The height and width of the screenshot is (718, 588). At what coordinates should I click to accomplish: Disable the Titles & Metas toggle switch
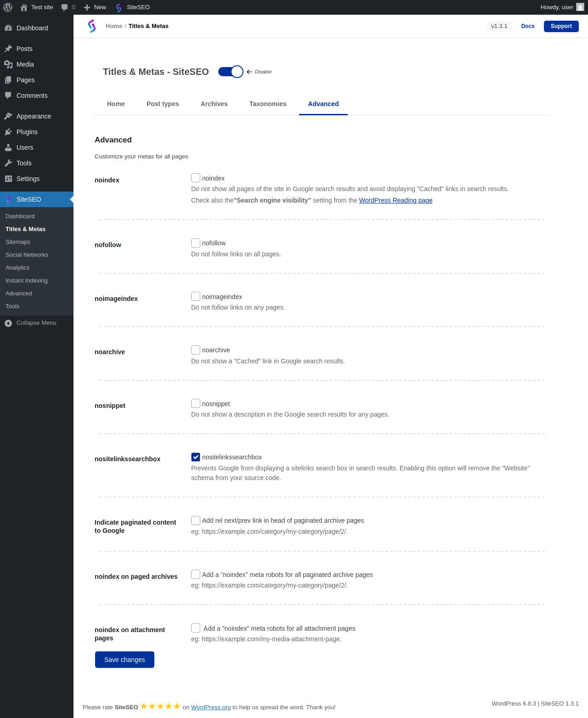[231, 72]
